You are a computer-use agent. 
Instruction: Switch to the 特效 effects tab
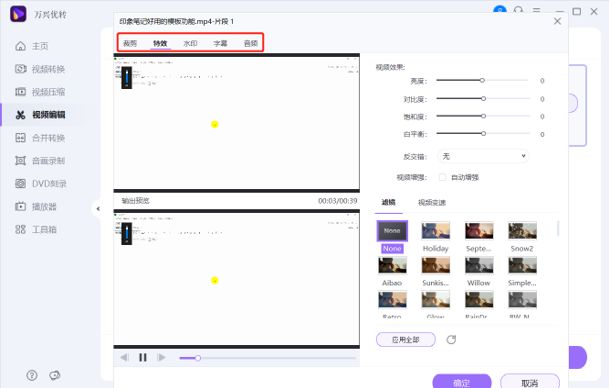click(x=160, y=43)
